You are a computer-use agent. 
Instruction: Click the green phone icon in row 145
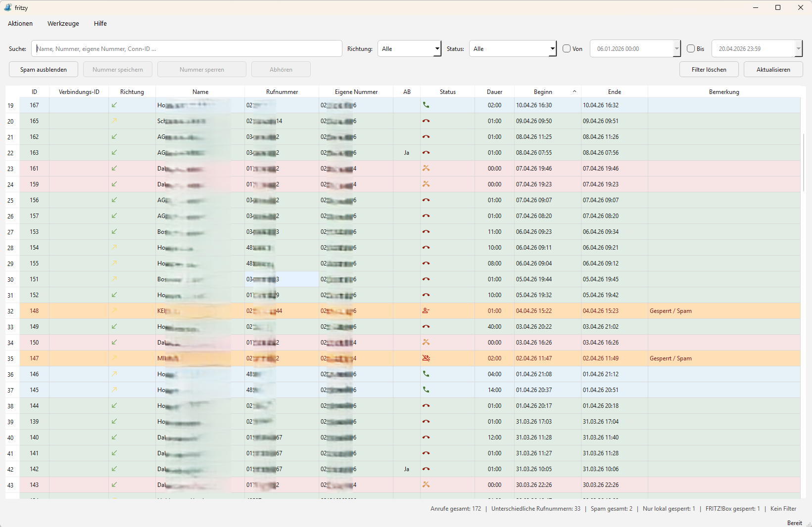pyautogui.click(x=426, y=390)
